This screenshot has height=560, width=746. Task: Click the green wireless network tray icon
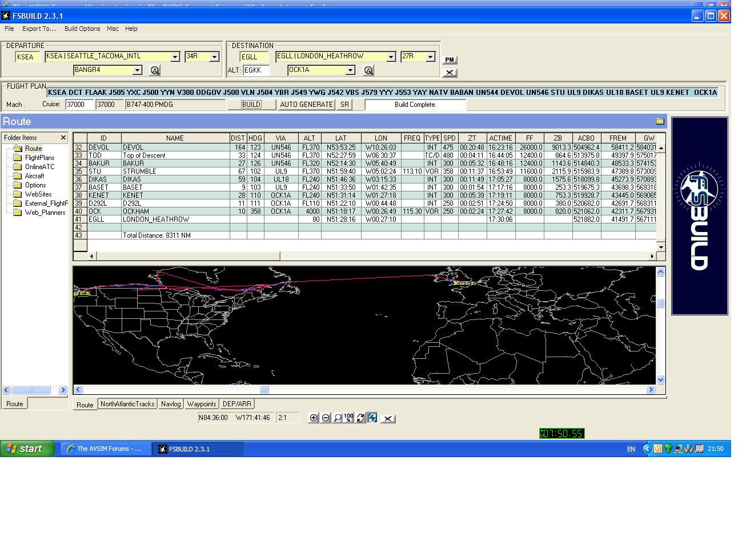coord(668,449)
